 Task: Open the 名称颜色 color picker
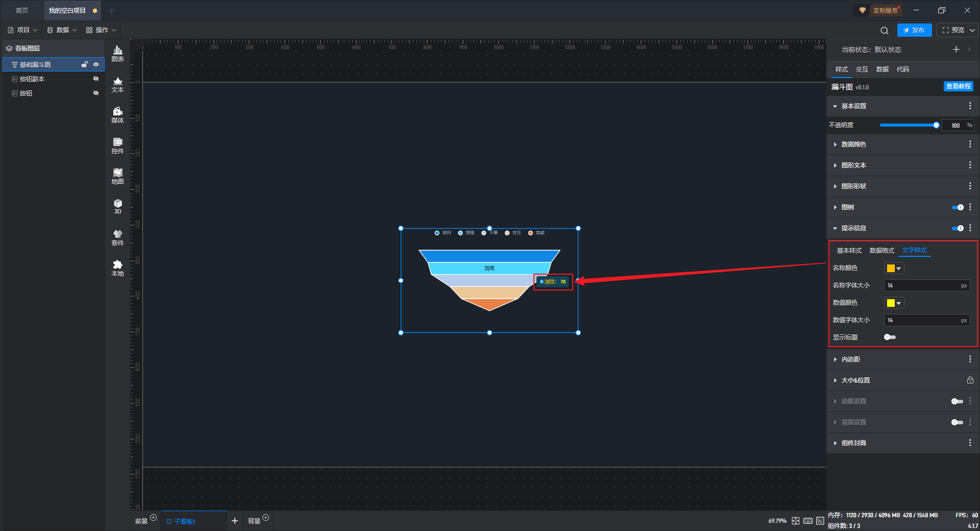(894, 268)
